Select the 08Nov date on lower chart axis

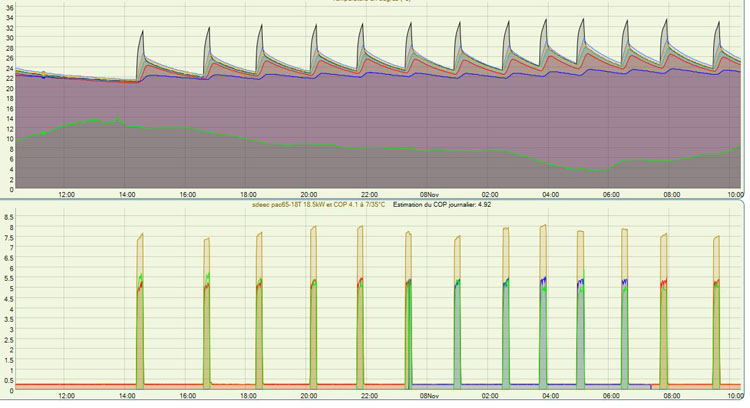click(x=429, y=395)
